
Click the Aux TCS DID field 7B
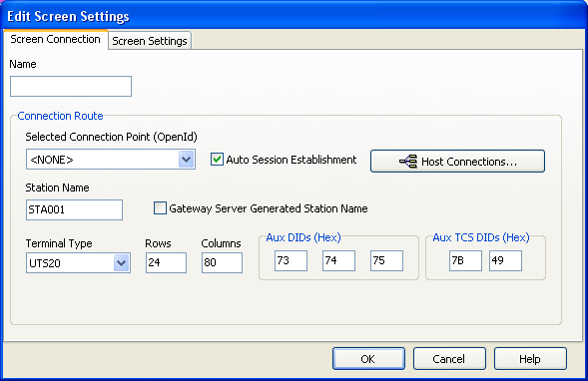(x=465, y=260)
